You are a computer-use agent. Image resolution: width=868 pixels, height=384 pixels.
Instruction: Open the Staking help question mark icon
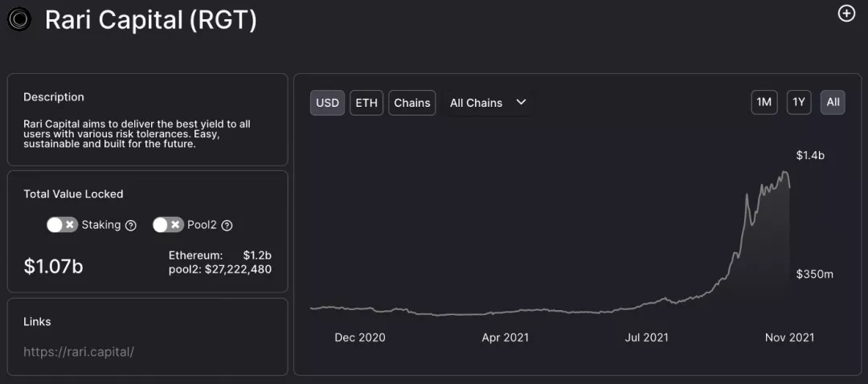pos(131,225)
